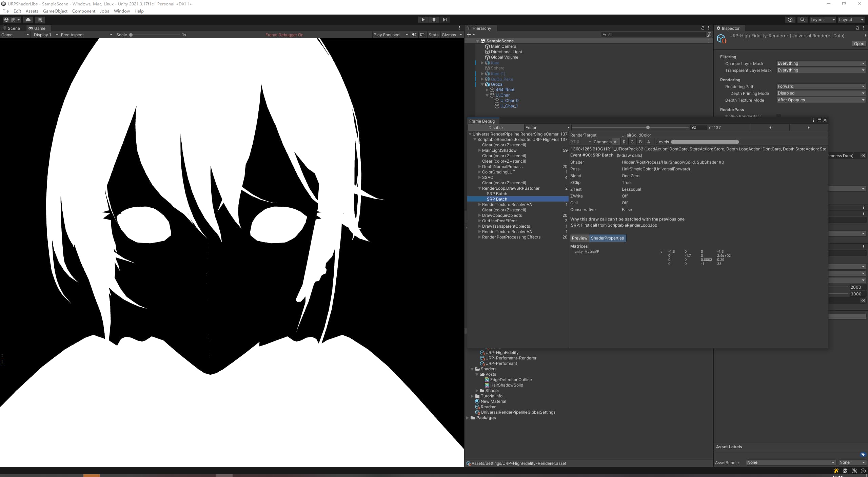Click the auto generate lighting status icon
This screenshot has height=477, width=868.
click(x=854, y=471)
